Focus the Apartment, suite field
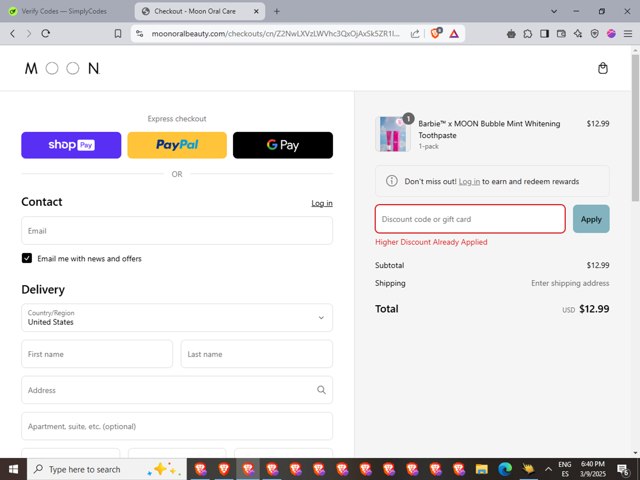 click(x=177, y=426)
